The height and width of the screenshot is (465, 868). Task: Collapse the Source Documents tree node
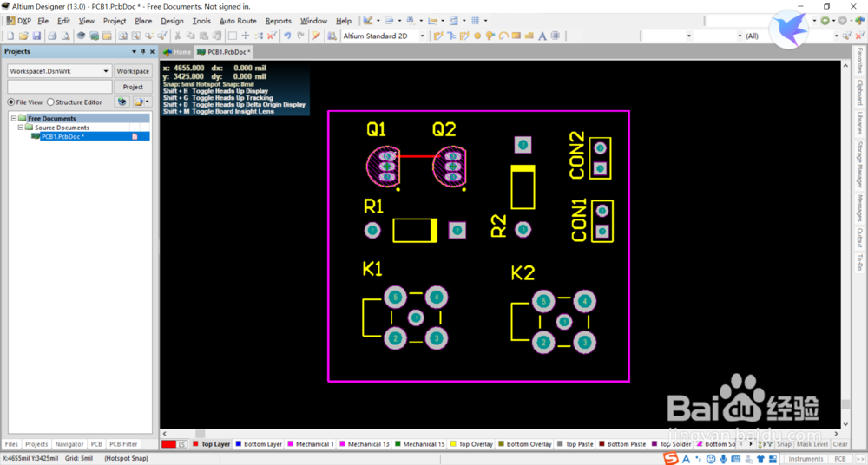[x=21, y=128]
